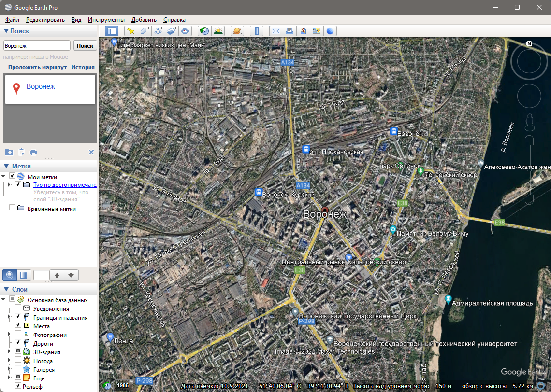551x392 pixels.
Task: Open the Historical Imagery clock tool
Action: tap(204, 31)
